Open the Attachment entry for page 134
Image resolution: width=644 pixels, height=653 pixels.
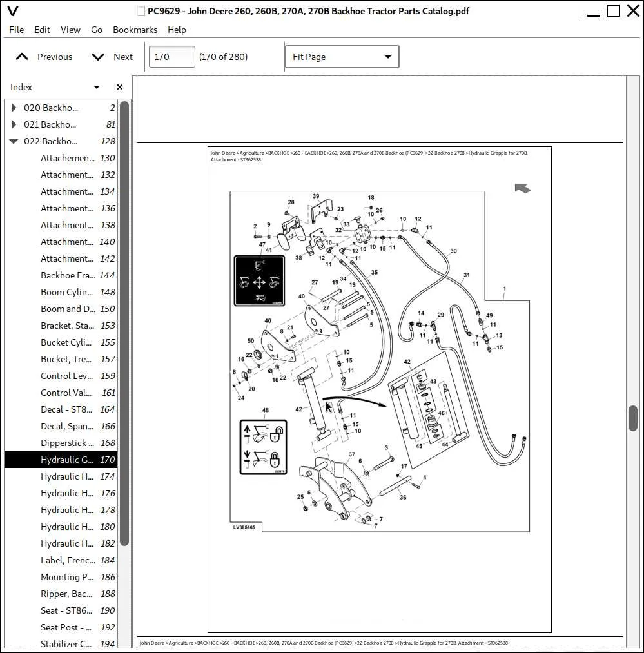(61, 191)
